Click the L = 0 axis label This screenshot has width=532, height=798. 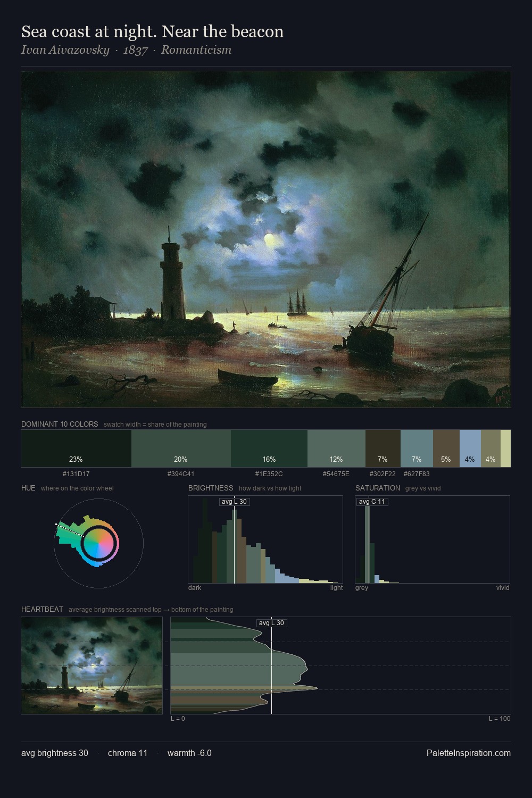[178, 719]
